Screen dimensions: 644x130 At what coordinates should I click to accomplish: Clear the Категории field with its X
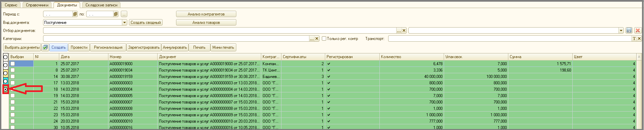[317, 39]
